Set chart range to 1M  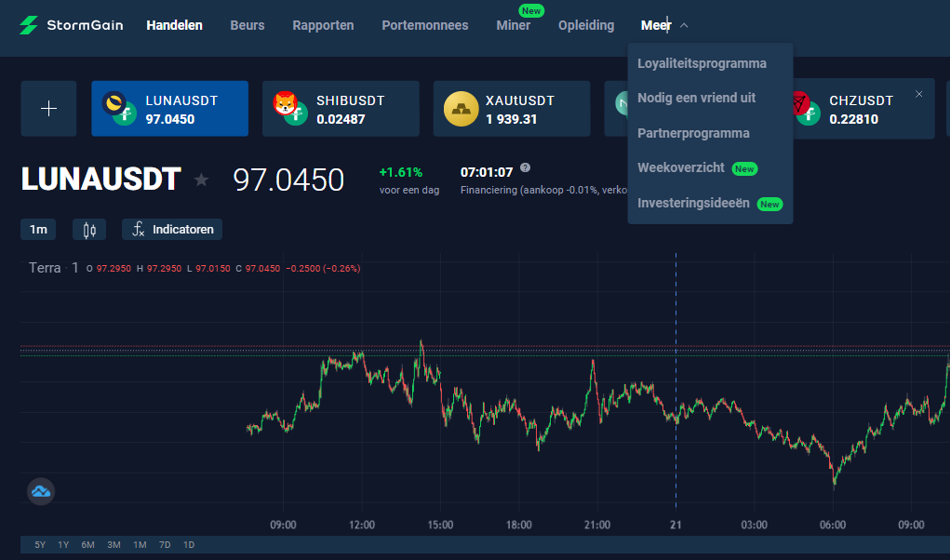(140, 545)
